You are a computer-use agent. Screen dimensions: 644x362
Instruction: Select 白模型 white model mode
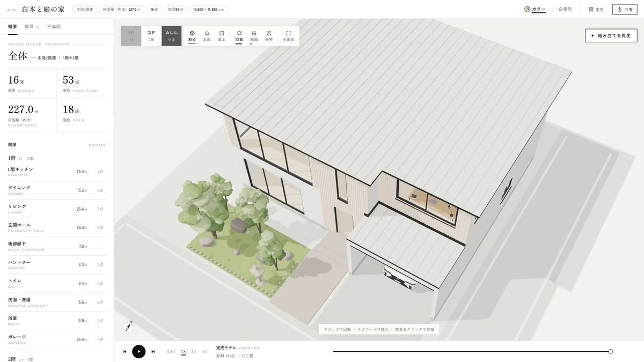click(x=562, y=9)
